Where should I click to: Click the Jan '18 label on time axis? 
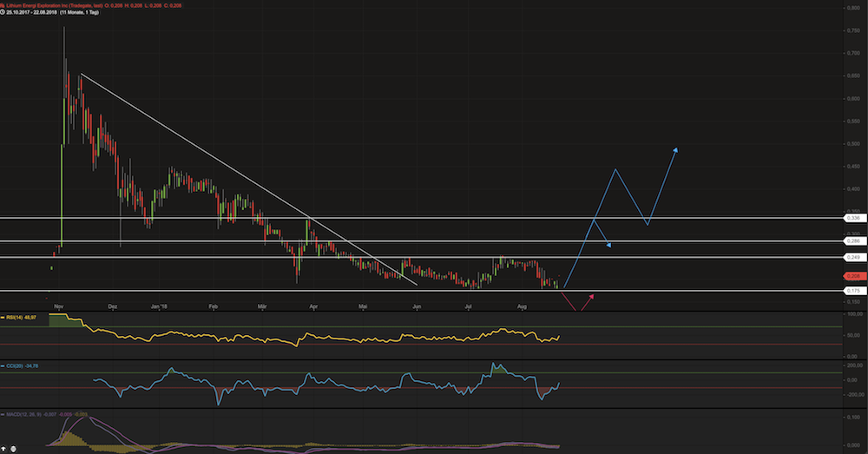point(160,306)
